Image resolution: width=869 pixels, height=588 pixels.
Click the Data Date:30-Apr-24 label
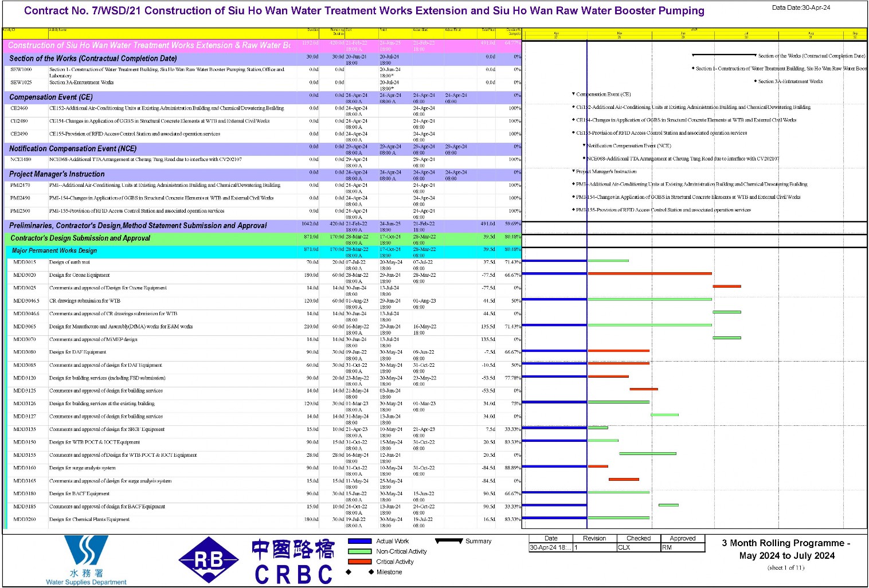(801, 8)
